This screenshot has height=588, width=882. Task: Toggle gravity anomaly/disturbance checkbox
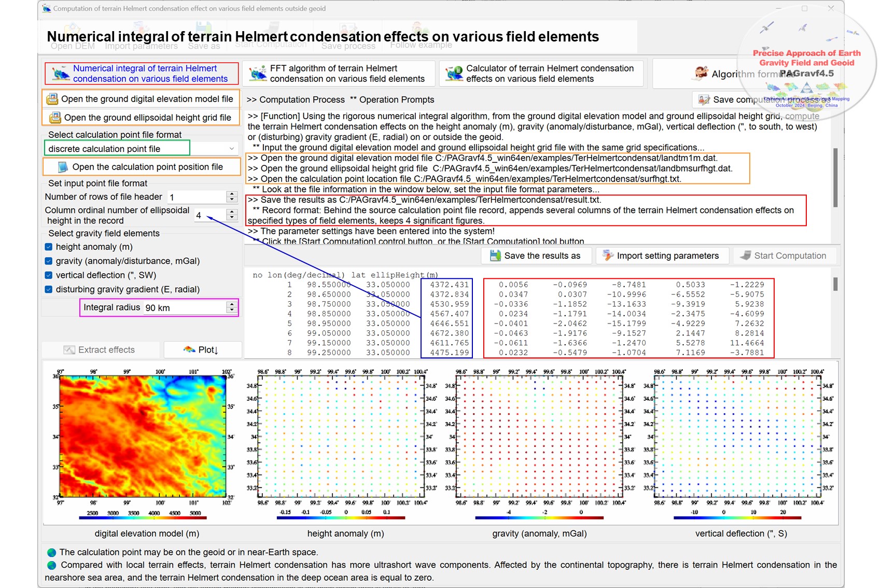(x=49, y=261)
